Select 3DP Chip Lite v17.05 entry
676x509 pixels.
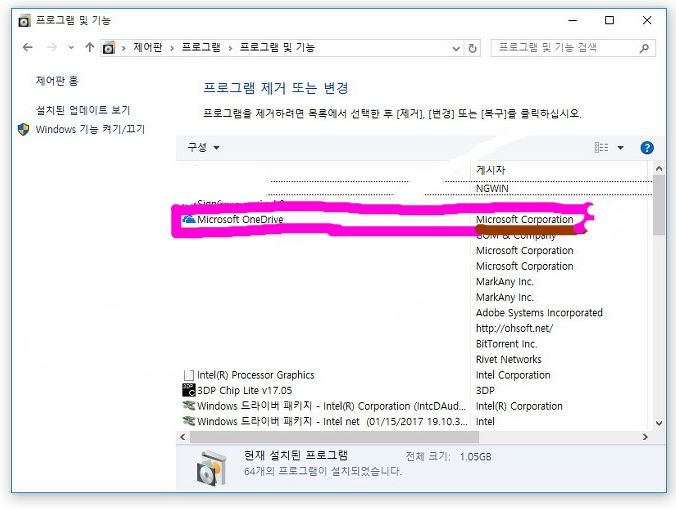coord(244,390)
